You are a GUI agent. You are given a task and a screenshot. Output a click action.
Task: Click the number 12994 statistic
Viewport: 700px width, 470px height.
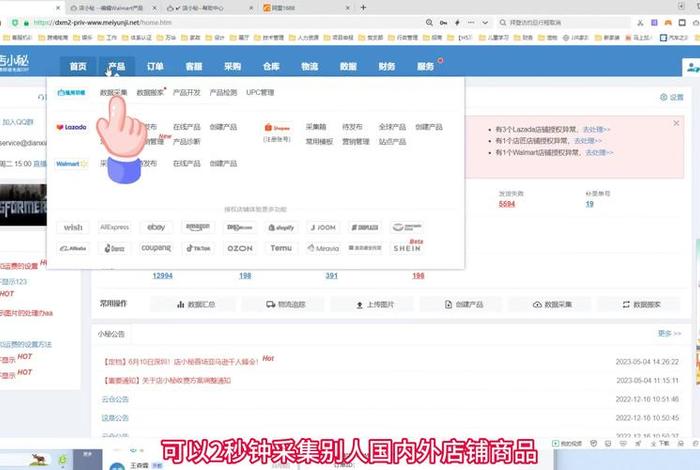162,276
